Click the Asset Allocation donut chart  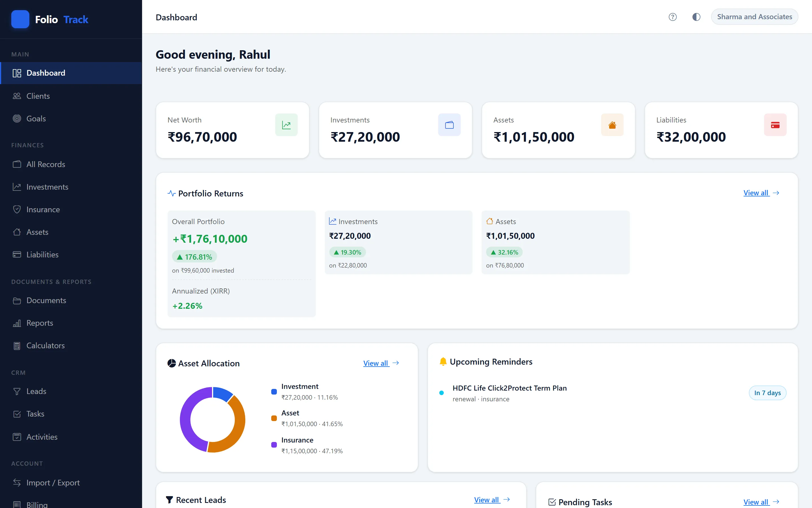point(212,420)
